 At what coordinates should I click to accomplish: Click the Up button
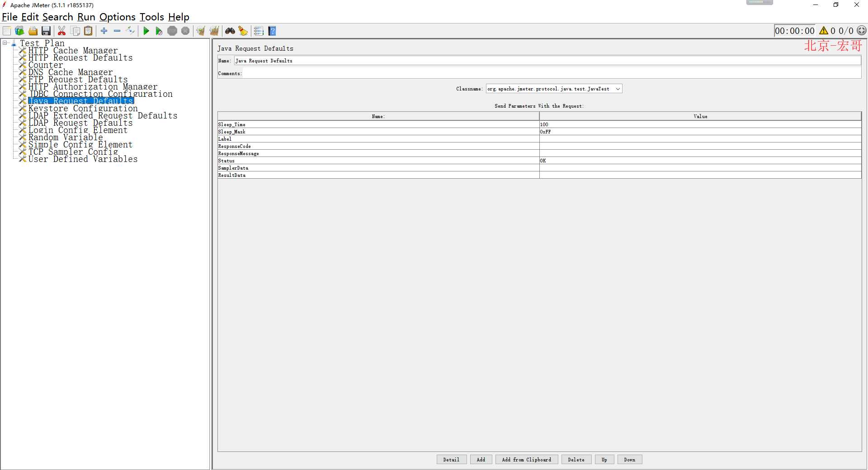click(x=604, y=460)
